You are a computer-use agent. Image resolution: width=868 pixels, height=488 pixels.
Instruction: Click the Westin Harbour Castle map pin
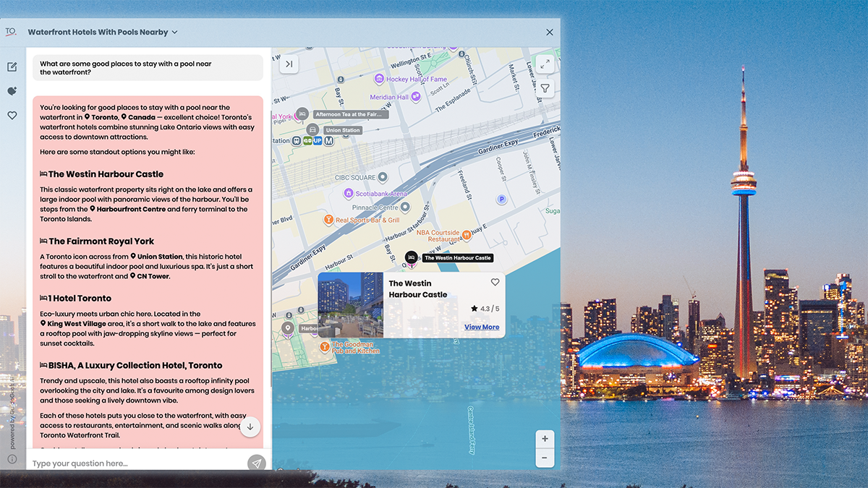411,258
